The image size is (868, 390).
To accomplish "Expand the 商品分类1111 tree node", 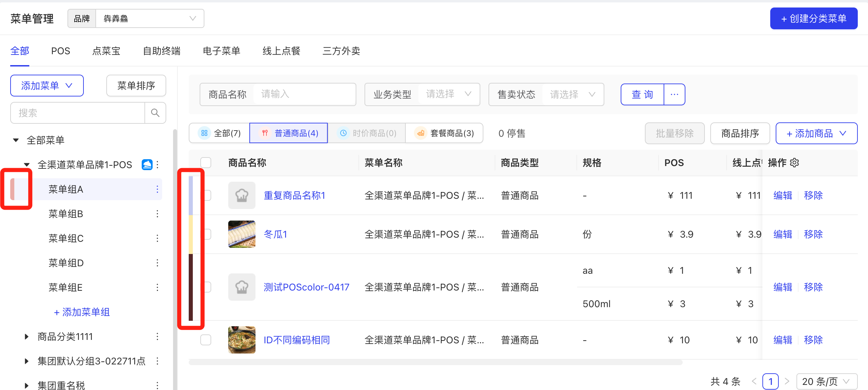I will pyautogui.click(x=27, y=336).
